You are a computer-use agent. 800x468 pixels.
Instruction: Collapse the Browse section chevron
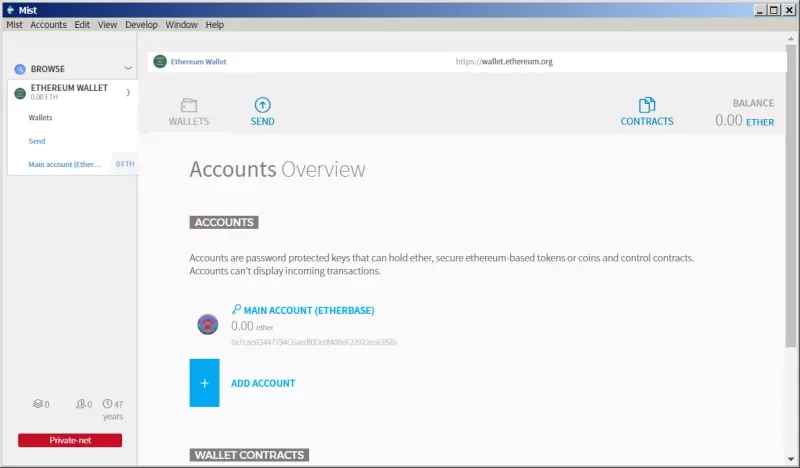click(x=128, y=68)
